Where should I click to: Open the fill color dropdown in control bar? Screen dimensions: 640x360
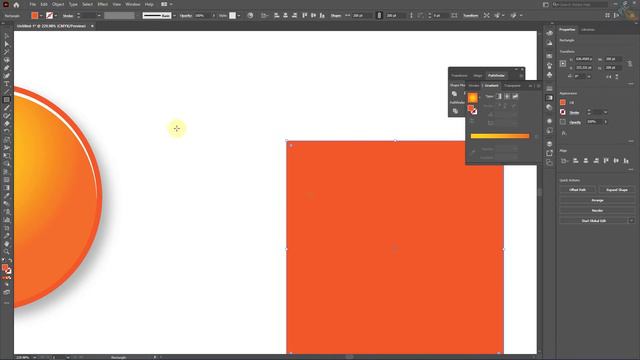[41, 16]
